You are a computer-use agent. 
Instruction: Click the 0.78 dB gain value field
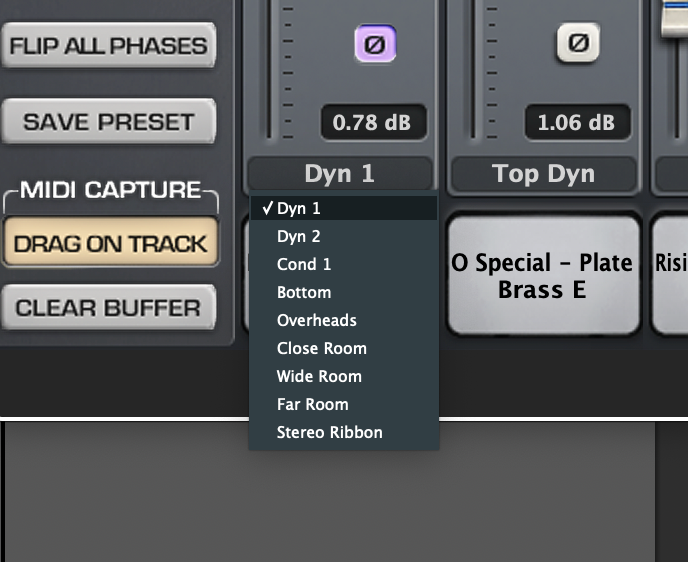tap(373, 122)
